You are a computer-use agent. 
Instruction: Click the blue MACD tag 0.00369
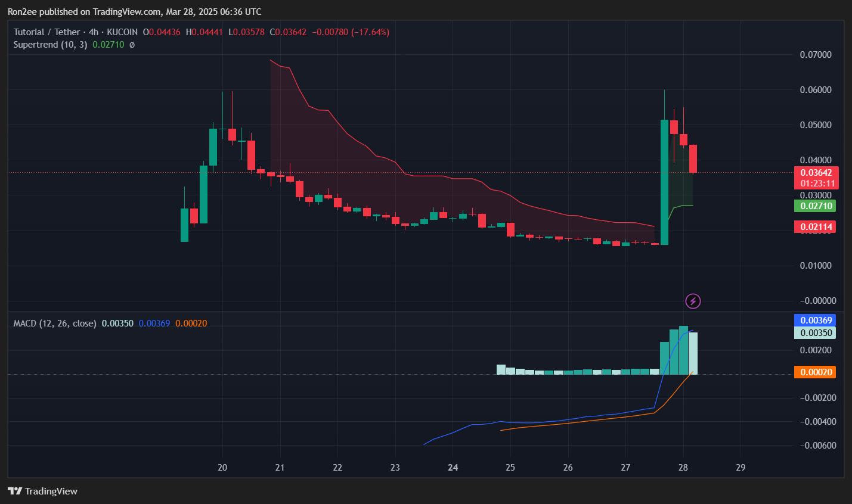tap(815, 321)
